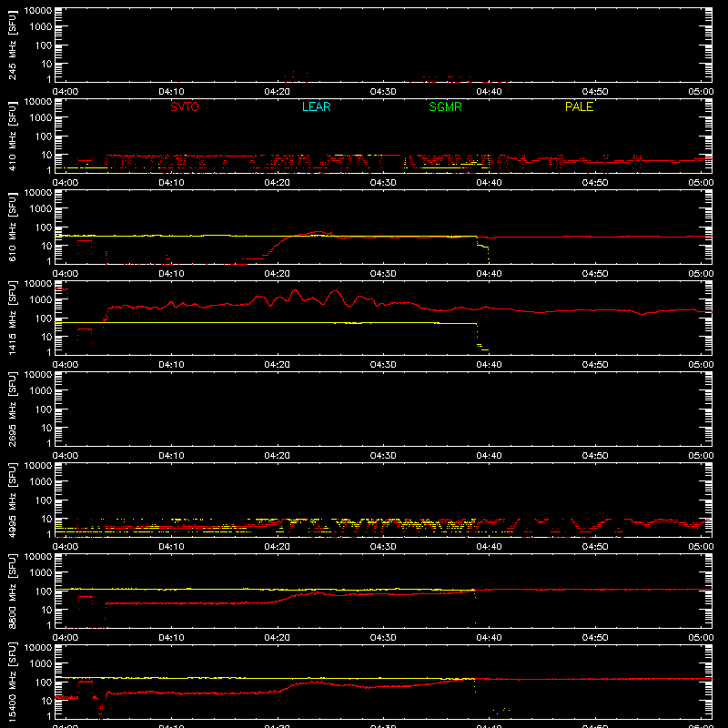Click the 04:30 time label under the 610 MHz panel
This screenshot has width=728, height=728.
pyautogui.click(x=383, y=274)
